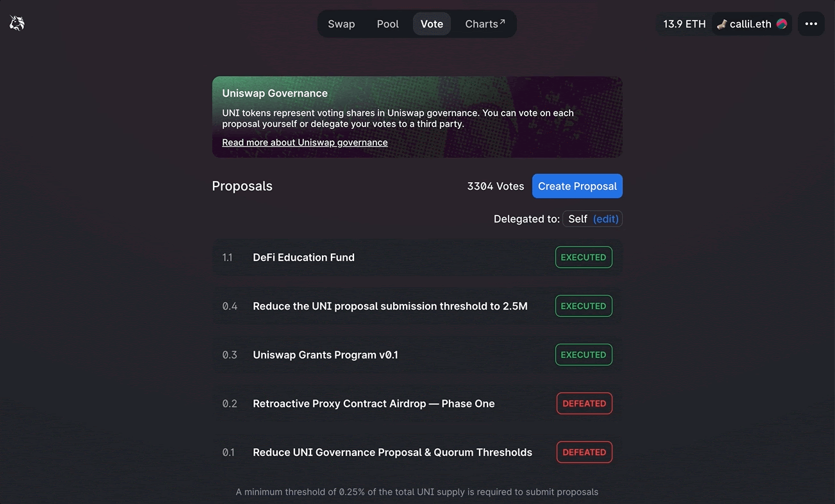Viewport: 835px width, 504px height.
Task: Open Reduce UNI Governance Proposal & Quorum proposal
Action: click(x=392, y=452)
